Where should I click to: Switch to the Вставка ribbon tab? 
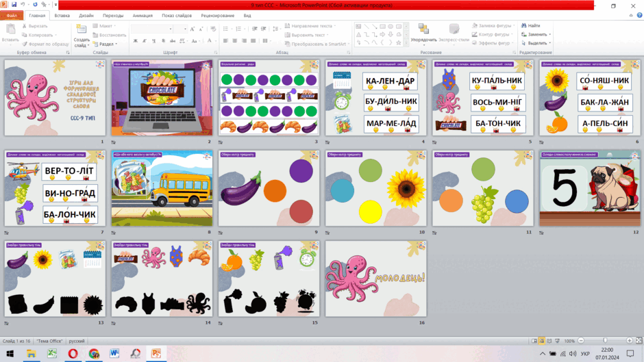pos(62,16)
